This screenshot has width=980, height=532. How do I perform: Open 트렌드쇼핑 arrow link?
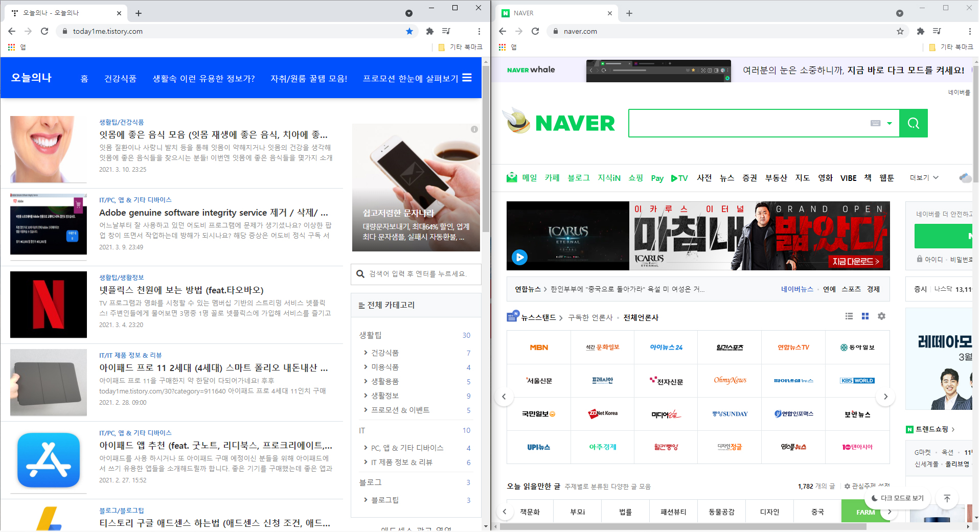[x=953, y=429]
